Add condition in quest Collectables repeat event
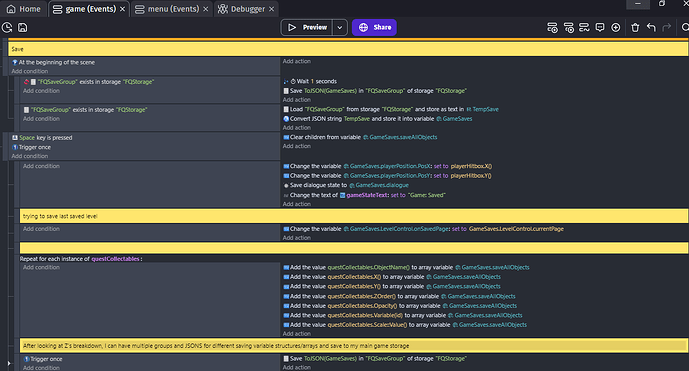This screenshot has width=689, height=371. point(41,267)
